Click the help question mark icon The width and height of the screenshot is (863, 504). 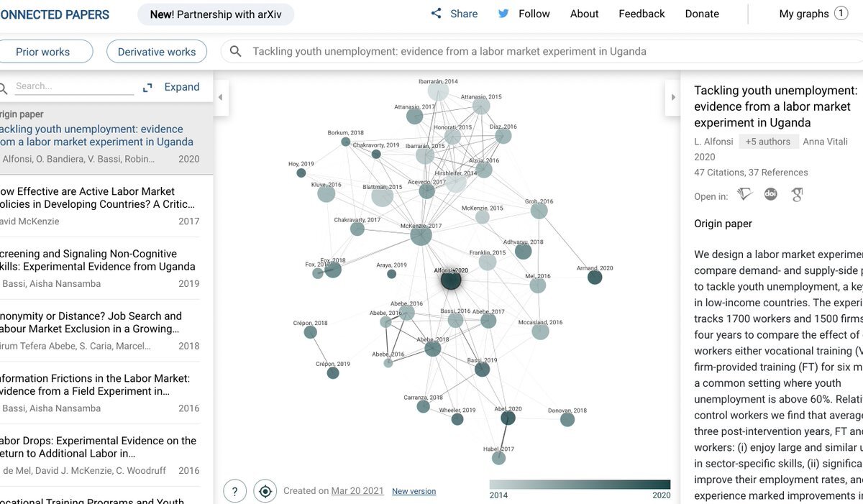pyautogui.click(x=234, y=490)
